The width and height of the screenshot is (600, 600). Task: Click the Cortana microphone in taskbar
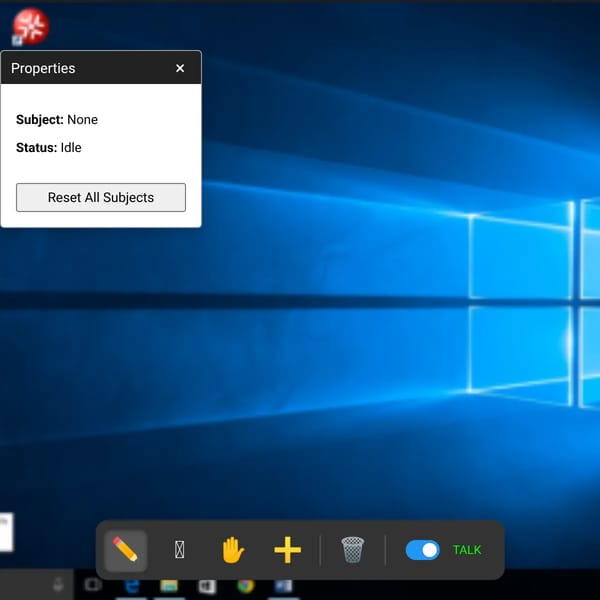[58, 585]
